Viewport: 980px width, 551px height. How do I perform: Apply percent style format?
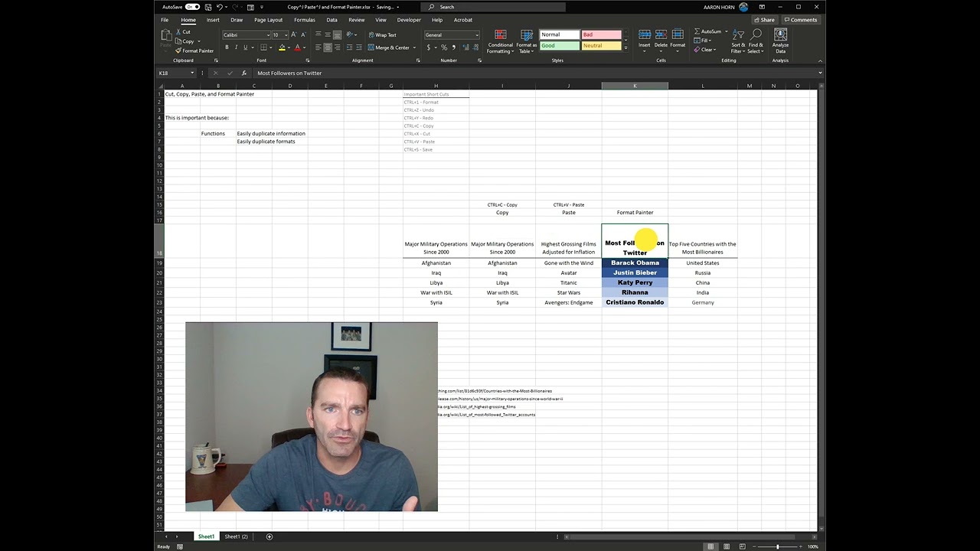pyautogui.click(x=444, y=47)
